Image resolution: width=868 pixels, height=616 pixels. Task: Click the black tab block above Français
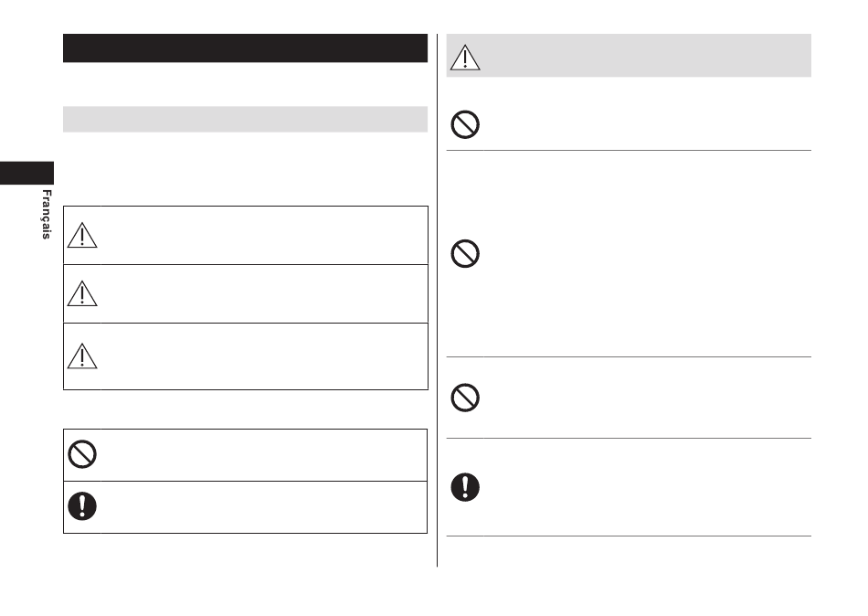26,173
